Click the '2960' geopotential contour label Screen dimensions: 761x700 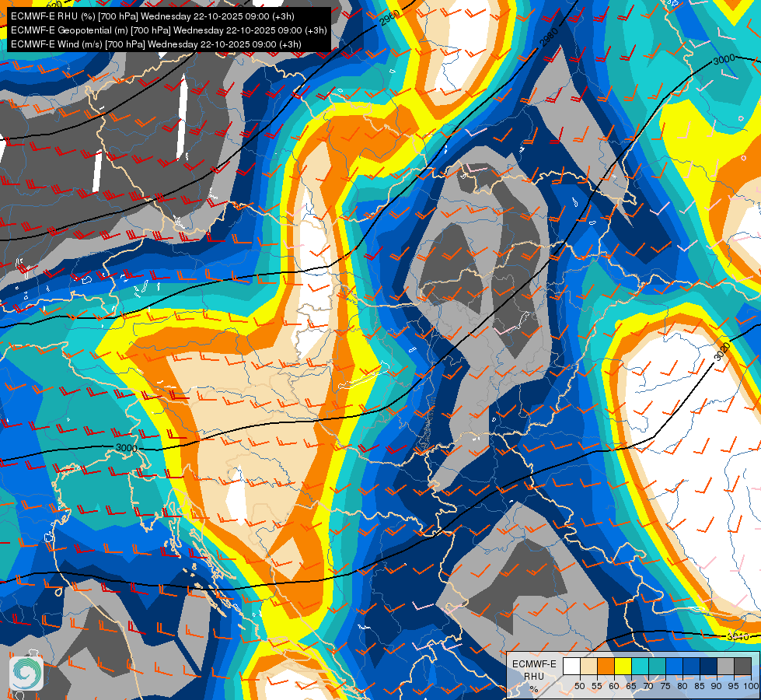pos(389,18)
